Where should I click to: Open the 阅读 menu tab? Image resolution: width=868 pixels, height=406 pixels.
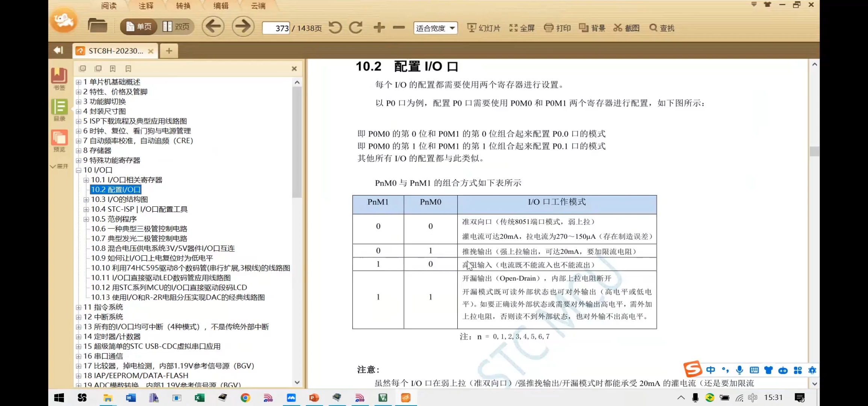109,6
